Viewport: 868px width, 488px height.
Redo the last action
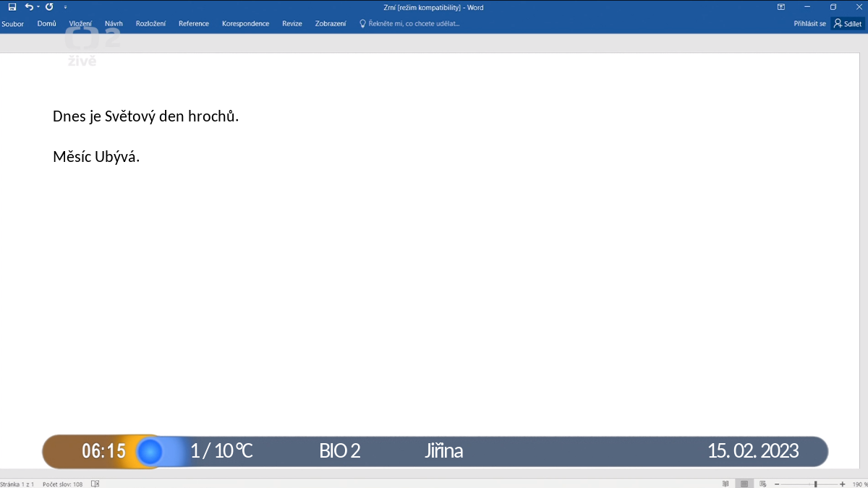click(x=50, y=7)
